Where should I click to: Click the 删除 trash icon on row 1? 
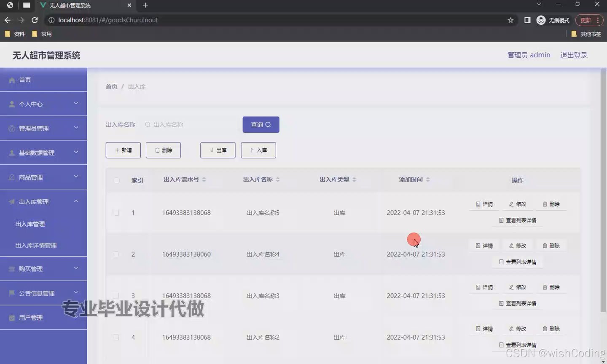[x=545, y=204]
